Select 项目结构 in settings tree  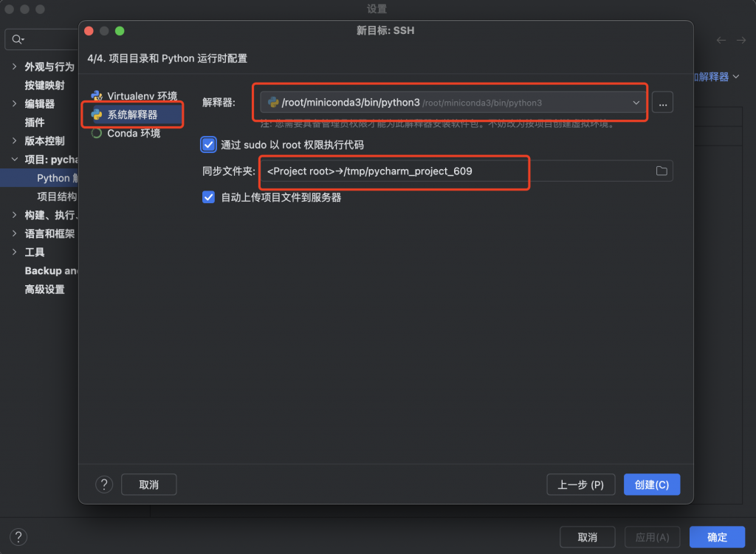click(x=57, y=196)
